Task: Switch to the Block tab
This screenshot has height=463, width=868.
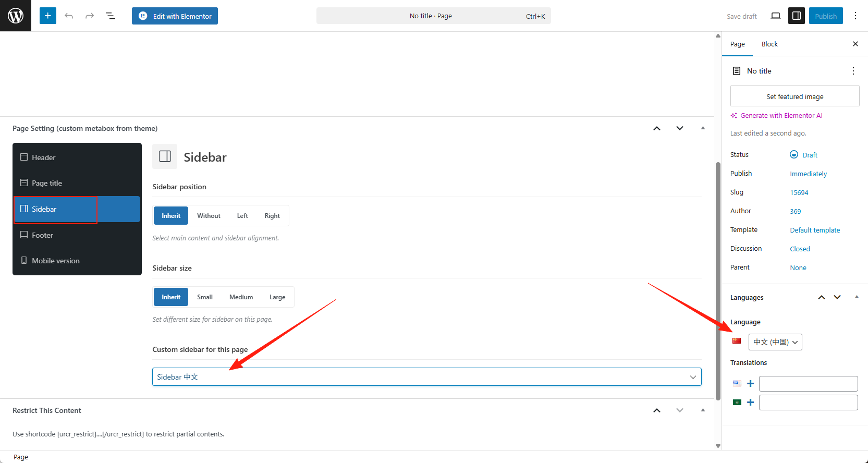Action: click(769, 44)
